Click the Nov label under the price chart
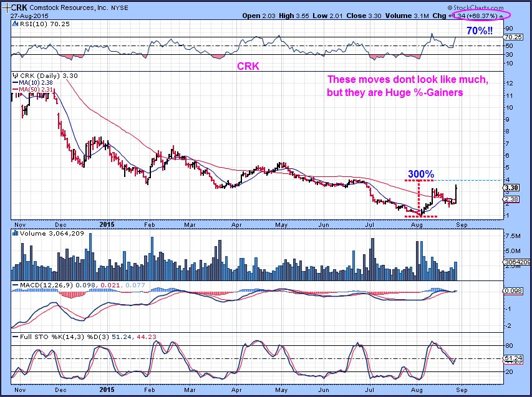Image resolution: width=532 pixels, height=397 pixels. point(20,225)
